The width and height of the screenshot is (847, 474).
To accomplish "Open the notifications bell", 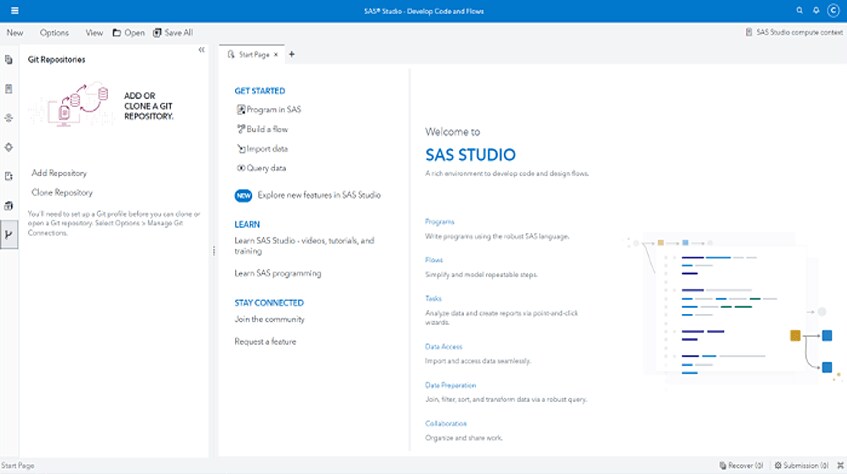I will tap(816, 10).
